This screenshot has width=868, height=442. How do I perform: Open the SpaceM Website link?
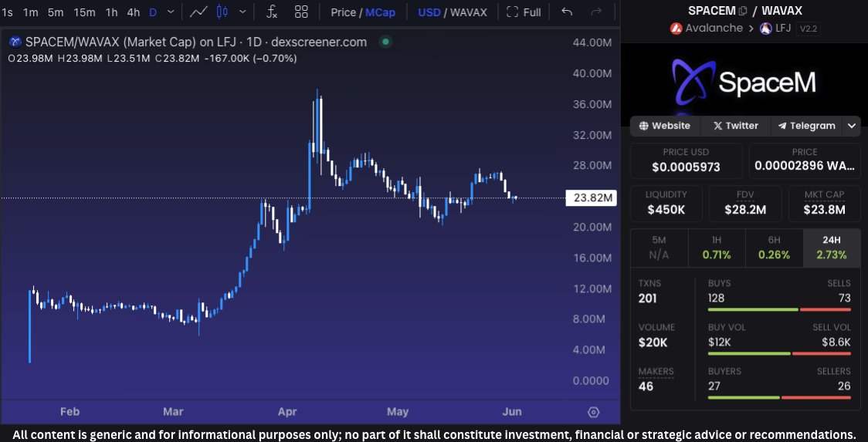665,126
